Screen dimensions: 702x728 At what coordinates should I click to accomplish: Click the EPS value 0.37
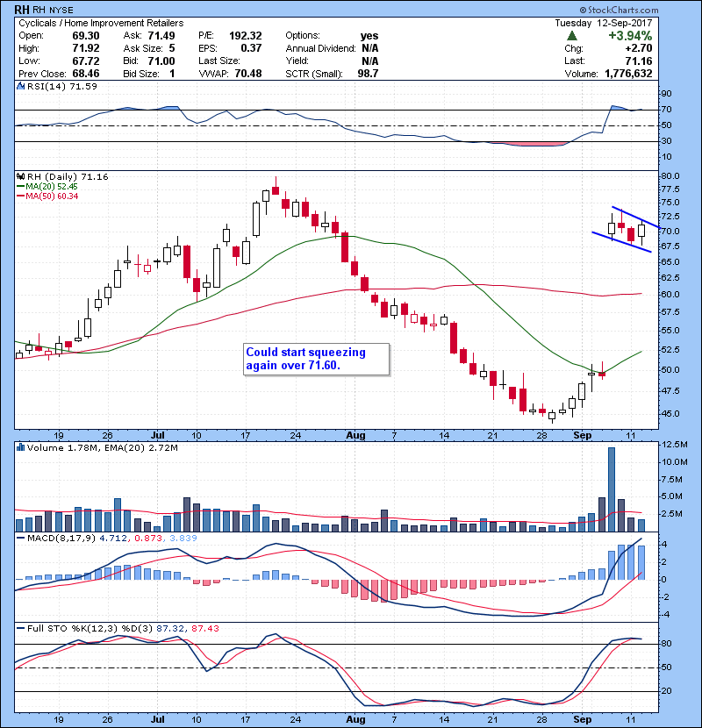click(x=251, y=48)
